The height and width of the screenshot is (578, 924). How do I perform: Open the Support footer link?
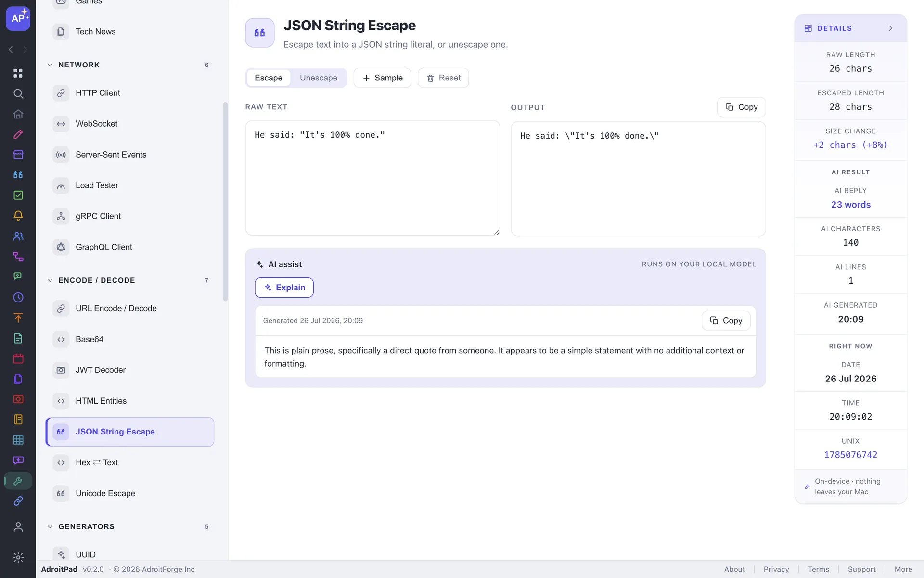pos(861,569)
